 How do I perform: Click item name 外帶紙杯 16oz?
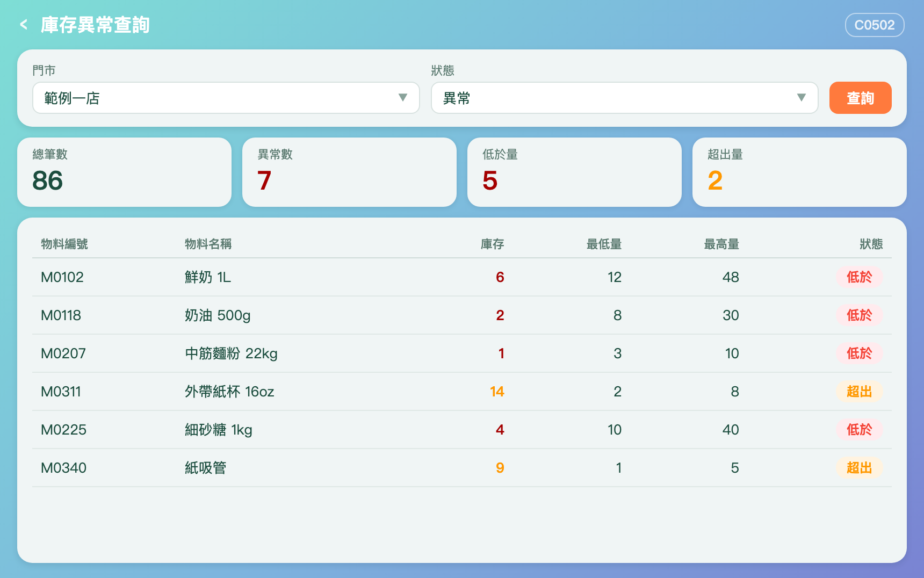pos(229,392)
